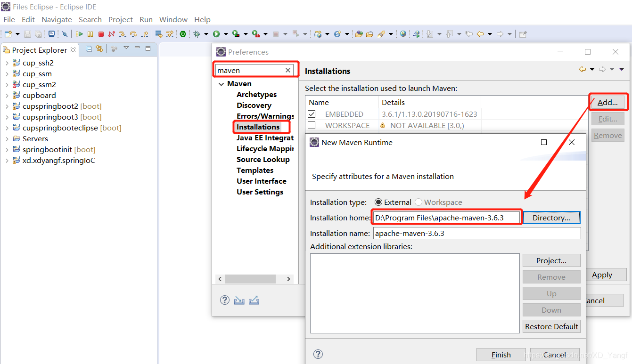Open the Window menu
Viewport: 632px width, 364px height.
click(x=173, y=19)
